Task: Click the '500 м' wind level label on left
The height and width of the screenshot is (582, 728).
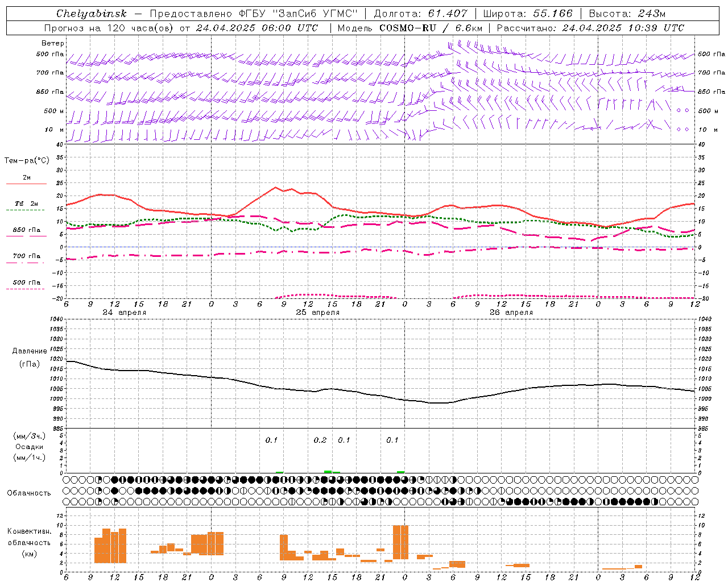Action: click(x=54, y=111)
